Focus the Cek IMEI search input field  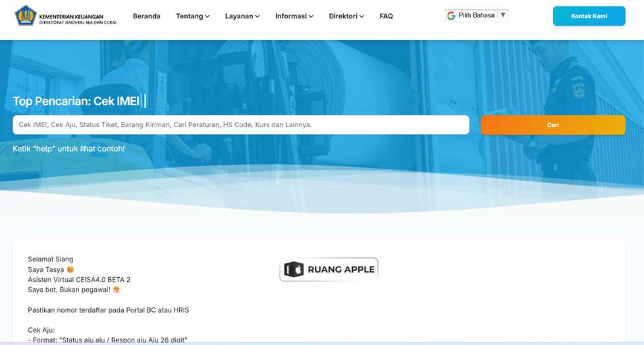coord(240,125)
